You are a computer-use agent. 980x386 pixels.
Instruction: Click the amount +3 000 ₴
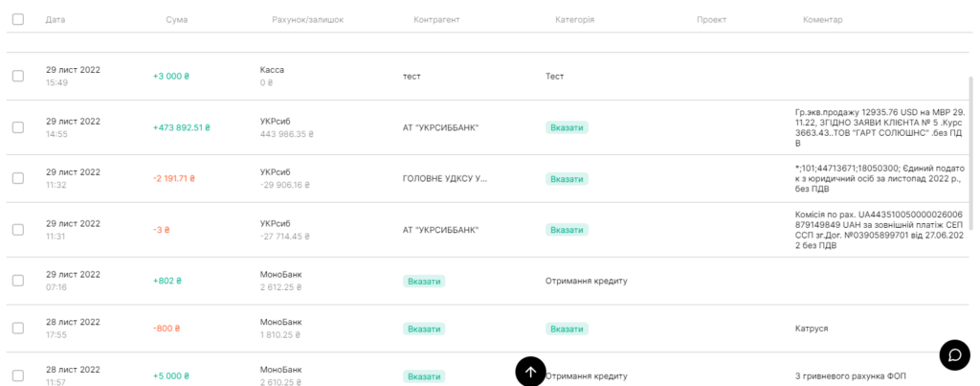[x=171, y=77]
